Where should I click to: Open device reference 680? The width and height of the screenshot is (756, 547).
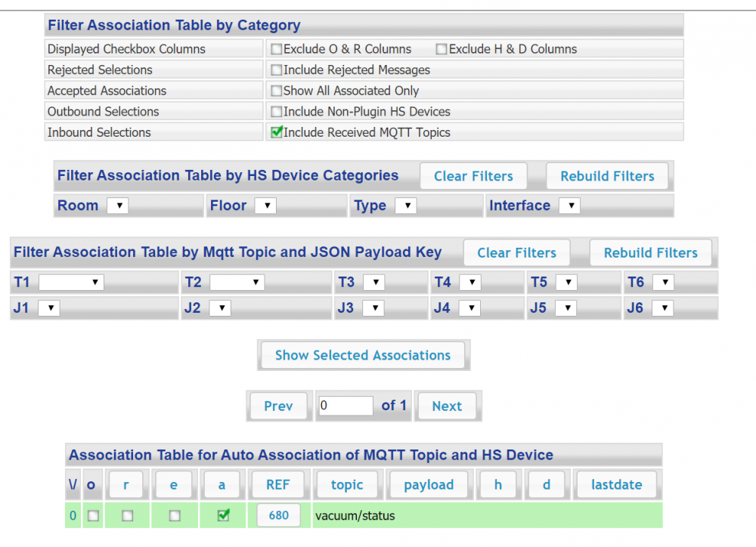tap(278, 515)
